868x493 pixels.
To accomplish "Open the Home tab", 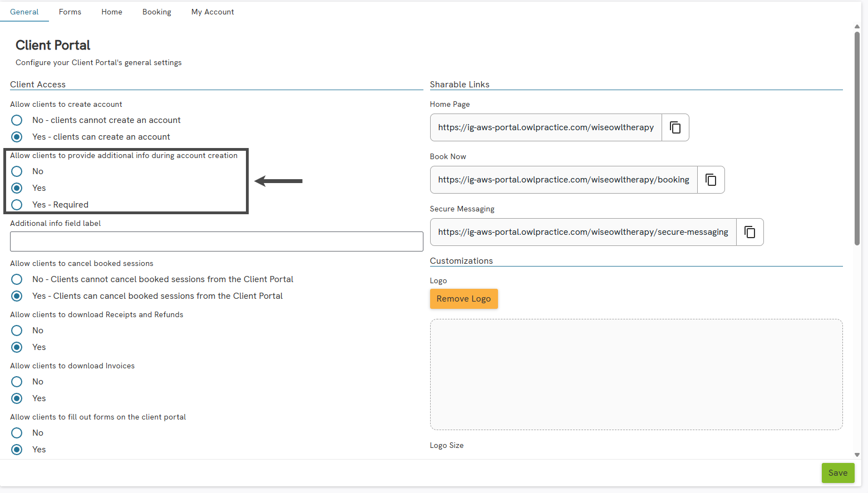I will tap(112, 12).
